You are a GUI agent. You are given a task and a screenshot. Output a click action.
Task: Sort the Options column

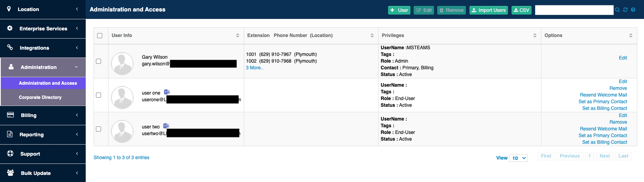pyautogui.click(x=631, y=35)
